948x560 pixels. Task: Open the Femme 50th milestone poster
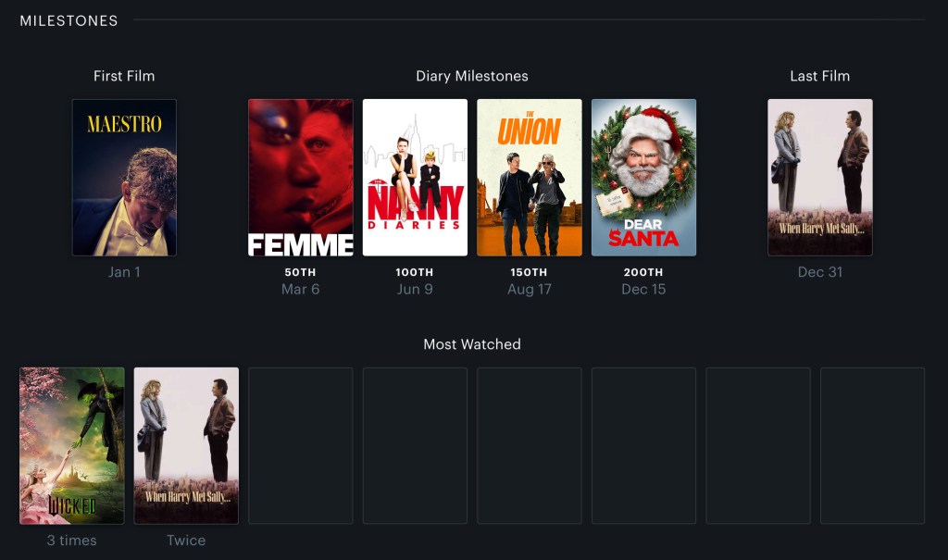[x=301, y=178]
